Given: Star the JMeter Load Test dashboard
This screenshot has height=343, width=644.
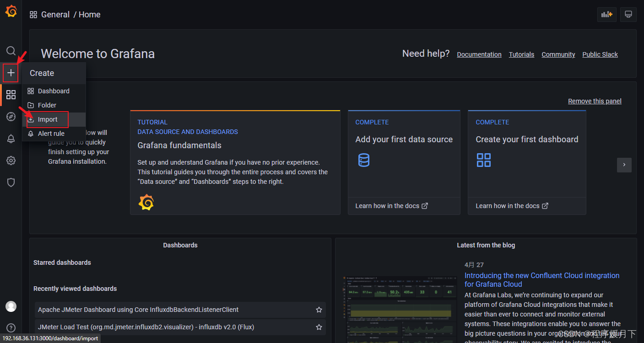Looking at the screenshot, I should [x=319, y=327].
